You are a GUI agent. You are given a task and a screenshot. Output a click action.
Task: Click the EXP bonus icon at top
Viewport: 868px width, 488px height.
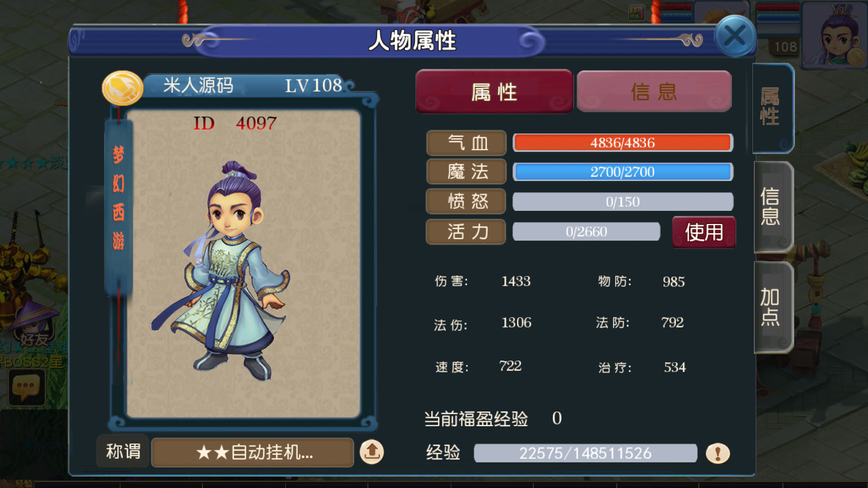(x=636, y=12)
